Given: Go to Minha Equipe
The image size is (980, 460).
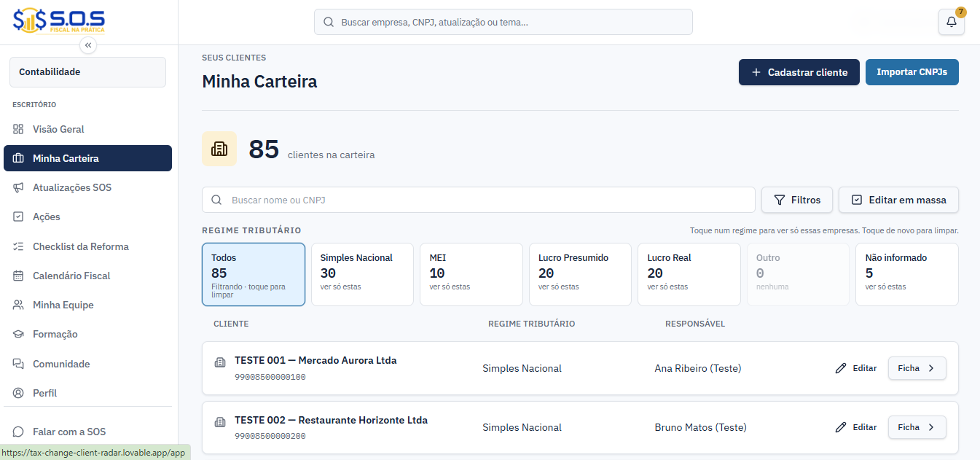Looking at the screenshot, I should tap(87, 305).
